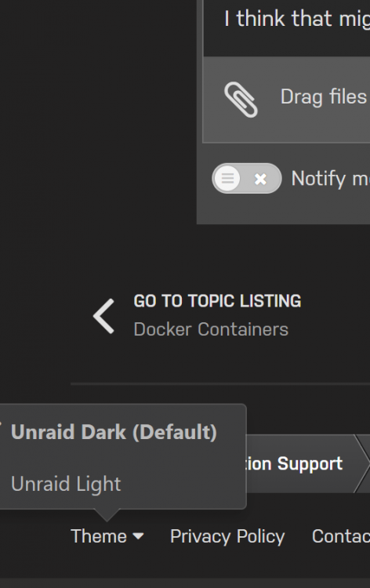Click the small caret arrow next to Theme

(138, 536)
